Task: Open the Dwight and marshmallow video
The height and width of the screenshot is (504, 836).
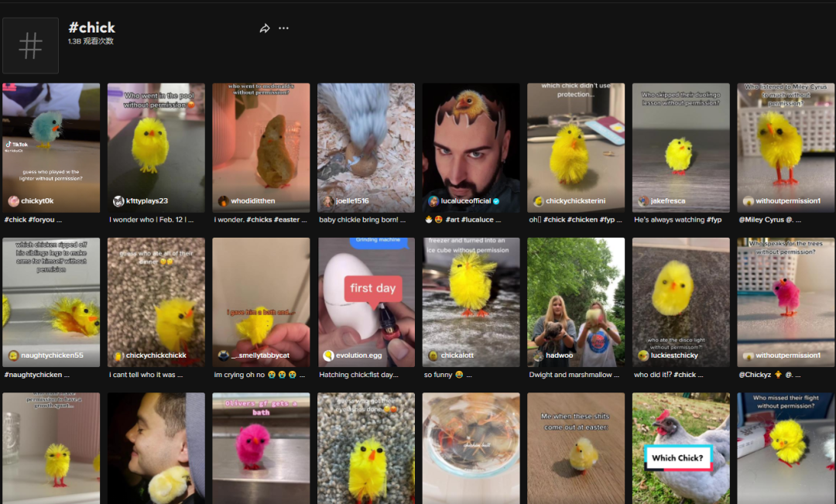Action: [x=576, y=302]
